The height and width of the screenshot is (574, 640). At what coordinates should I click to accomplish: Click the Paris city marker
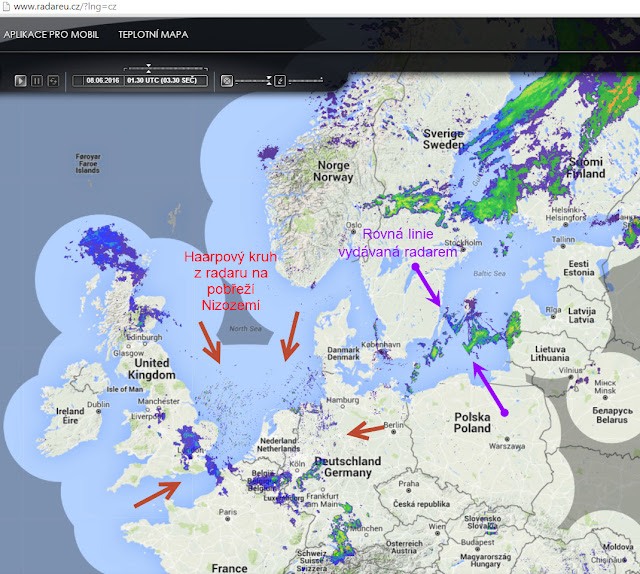pyautogui.click(x=227, y=519)
